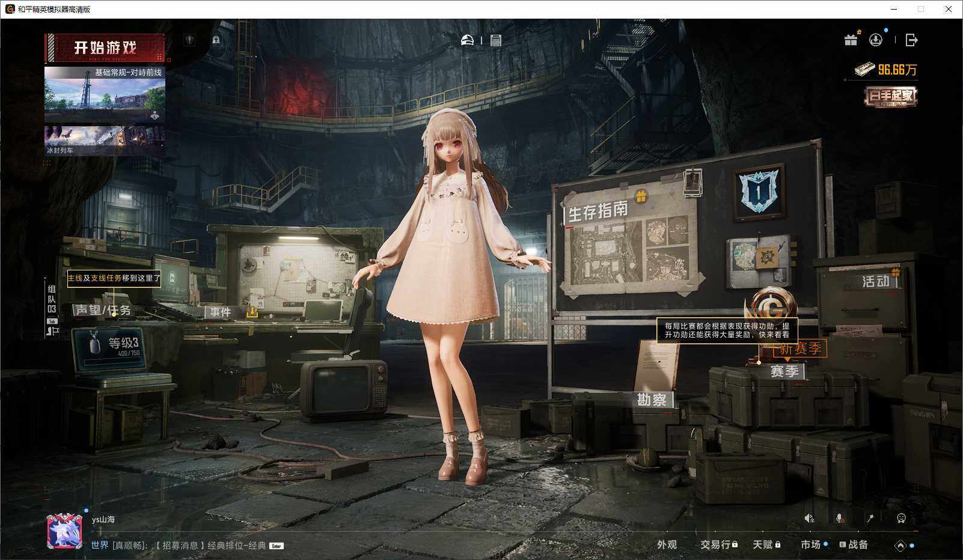The width and height of the screenshot is (963, 560).
Task: Click the shield badge icon beside 开始游戏
Action: tap(190, 40)
